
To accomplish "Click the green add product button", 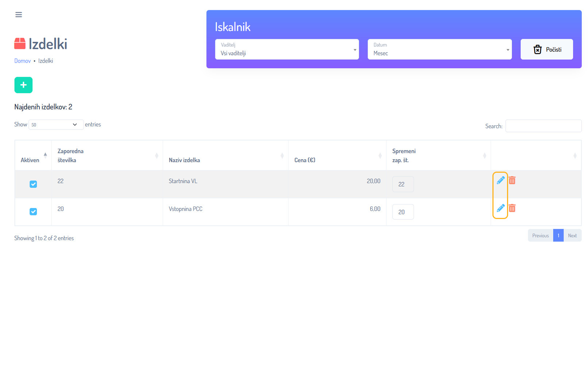I will [x=23, y=85].
